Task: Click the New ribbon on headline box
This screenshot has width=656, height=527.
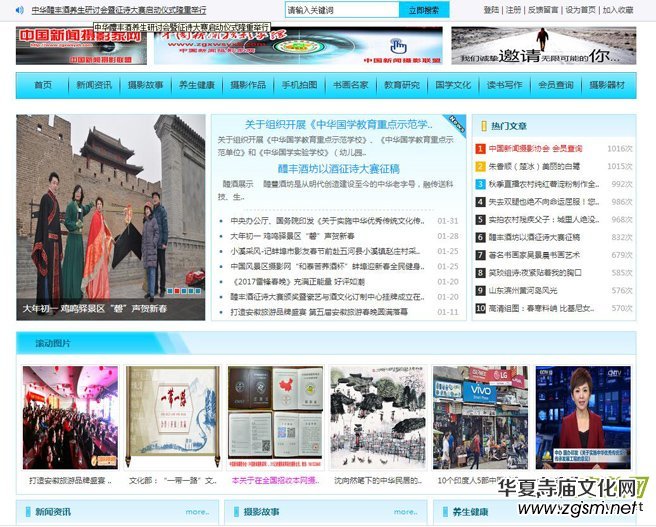Action: pos(455,123)
